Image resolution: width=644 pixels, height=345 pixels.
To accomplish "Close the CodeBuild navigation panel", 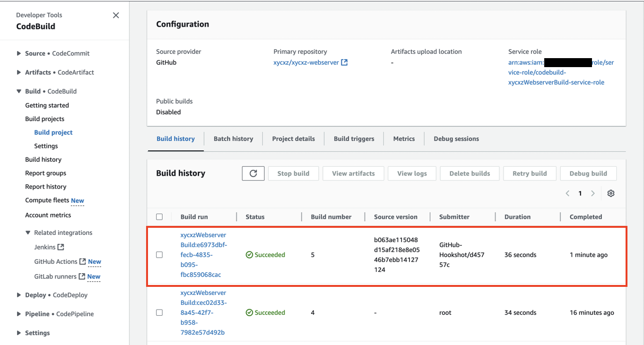I will [116, 15].
